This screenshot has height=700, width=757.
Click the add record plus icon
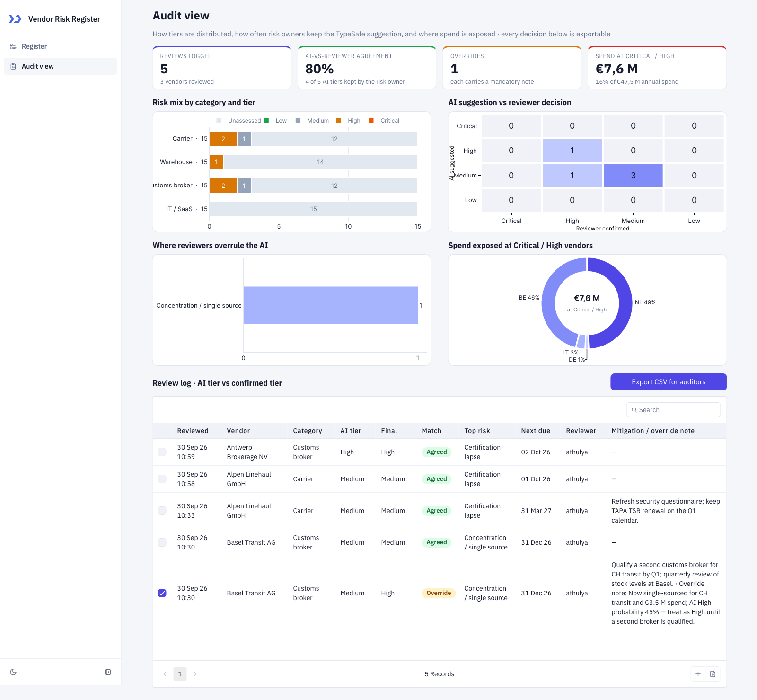698,674
